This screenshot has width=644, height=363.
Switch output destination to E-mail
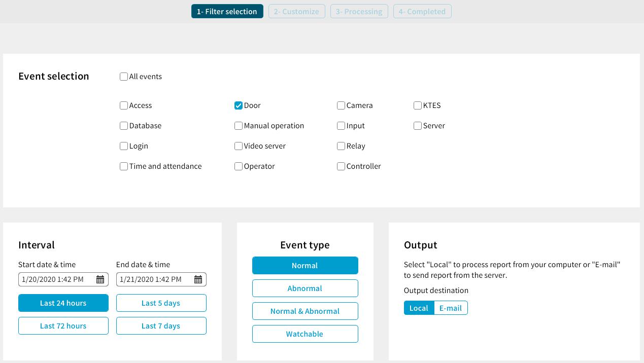450,308
